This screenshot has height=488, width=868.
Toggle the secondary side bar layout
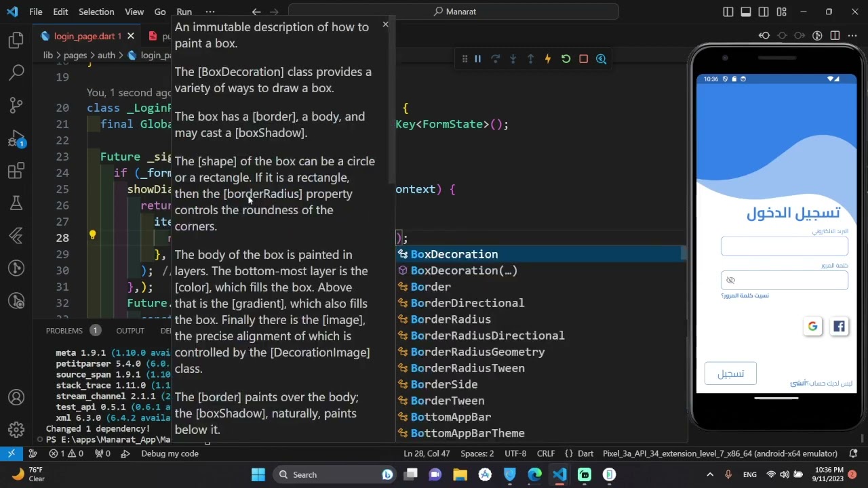pos(764,12)
